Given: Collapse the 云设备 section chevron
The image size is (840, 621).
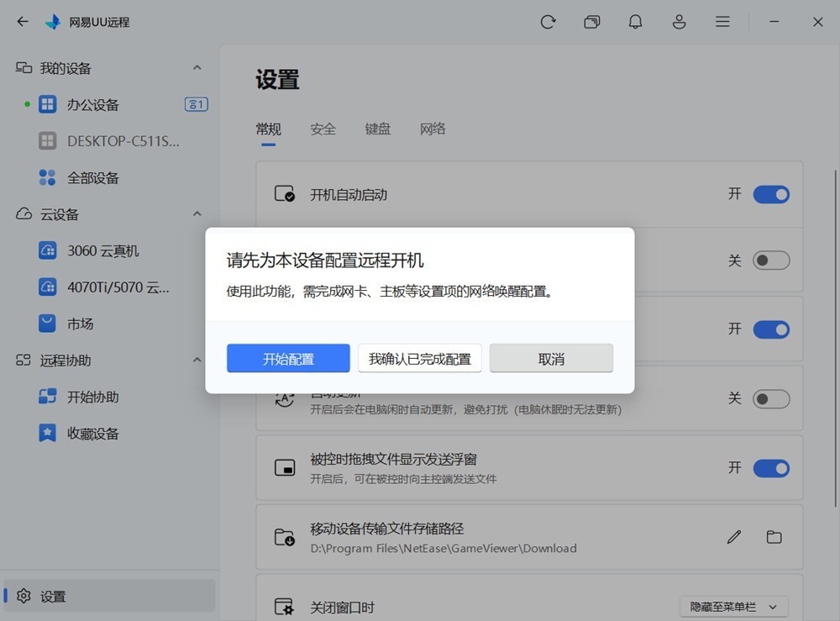Looking at the screenshot, I should [197, 213].
